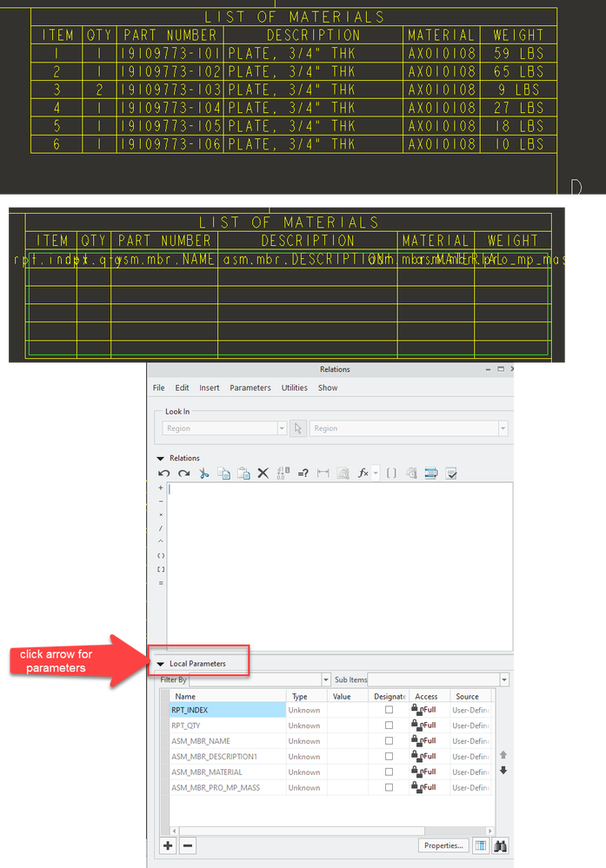Click the dimension display icon
The height and width of the screenshot is (868, 606).
click(323, 474)
